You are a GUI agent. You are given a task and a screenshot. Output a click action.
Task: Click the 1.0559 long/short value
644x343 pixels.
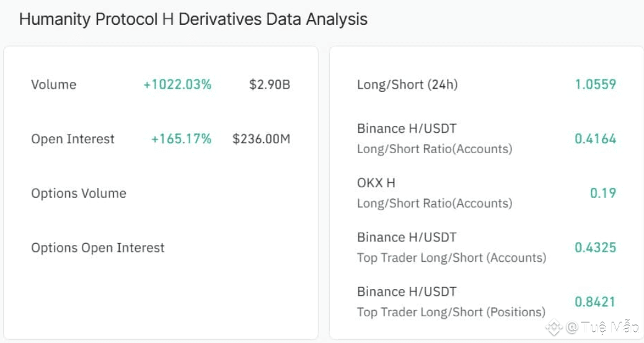point(595,84)
